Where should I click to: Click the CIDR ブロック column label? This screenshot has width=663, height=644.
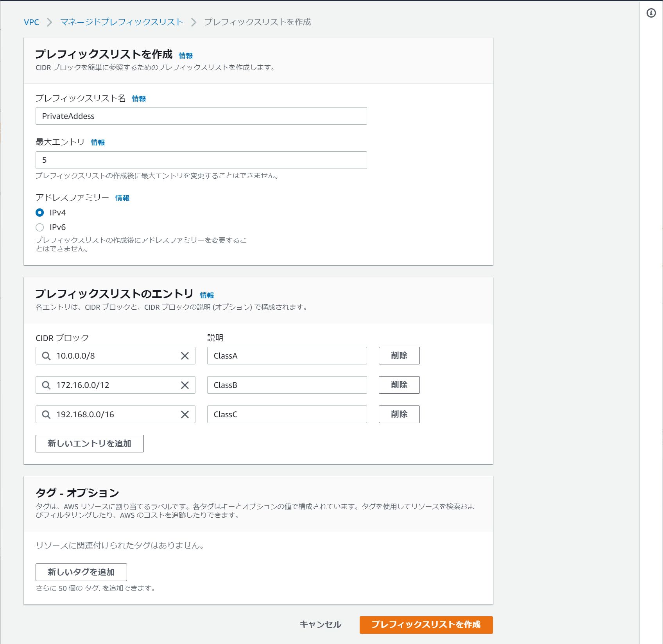pyautogui.click(x=62, y=338)
